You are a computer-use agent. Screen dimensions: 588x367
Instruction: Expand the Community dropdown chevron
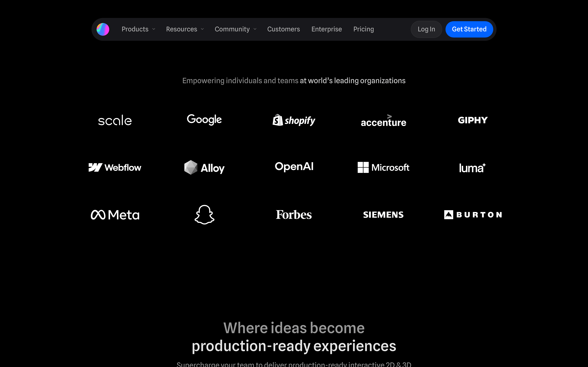[x=255, y=29]
